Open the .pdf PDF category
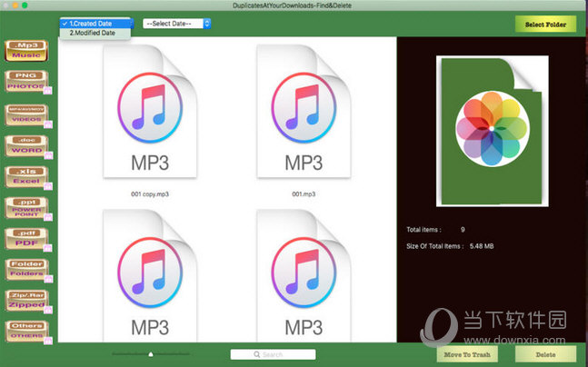Image resolution: width=588 pixels, height=367 pixels. (x=26, y=238)
